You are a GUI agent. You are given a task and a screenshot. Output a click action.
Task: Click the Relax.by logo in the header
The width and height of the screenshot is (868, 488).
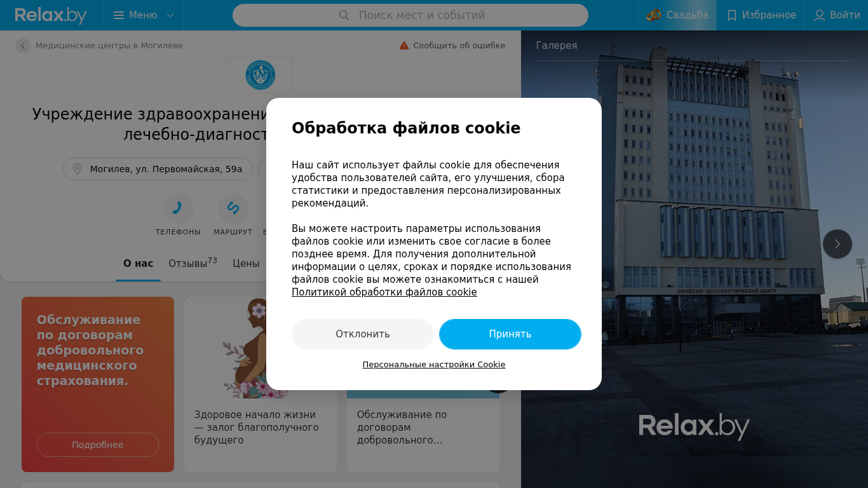pos(51,15)
